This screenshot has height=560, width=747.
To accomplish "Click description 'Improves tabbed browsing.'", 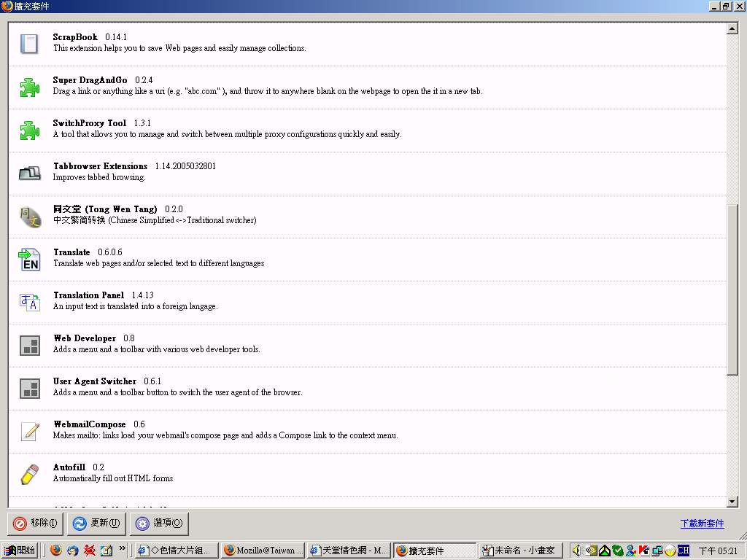I will pyautogui.click(x=99, y=177).
